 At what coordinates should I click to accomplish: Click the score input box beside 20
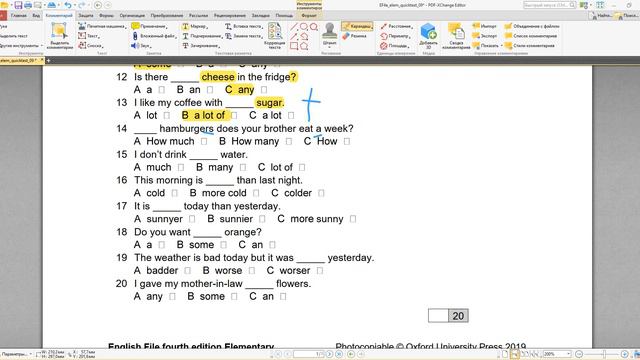click(438, 316)
